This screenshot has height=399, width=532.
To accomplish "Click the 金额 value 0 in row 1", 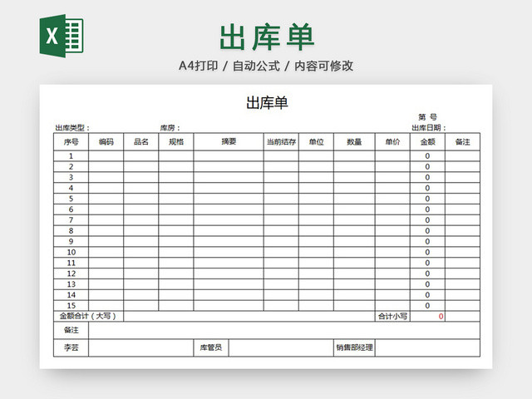I will [x=427, y=156].
